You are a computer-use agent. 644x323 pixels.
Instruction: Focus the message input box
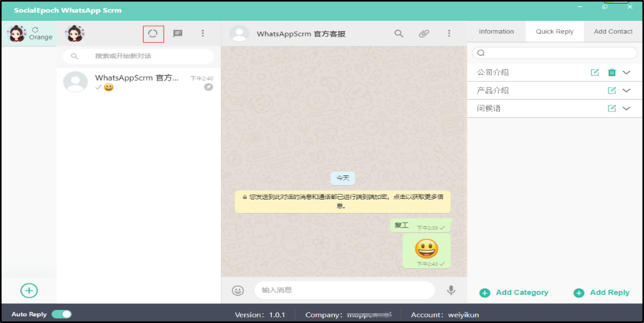click(x=345, y=290)
